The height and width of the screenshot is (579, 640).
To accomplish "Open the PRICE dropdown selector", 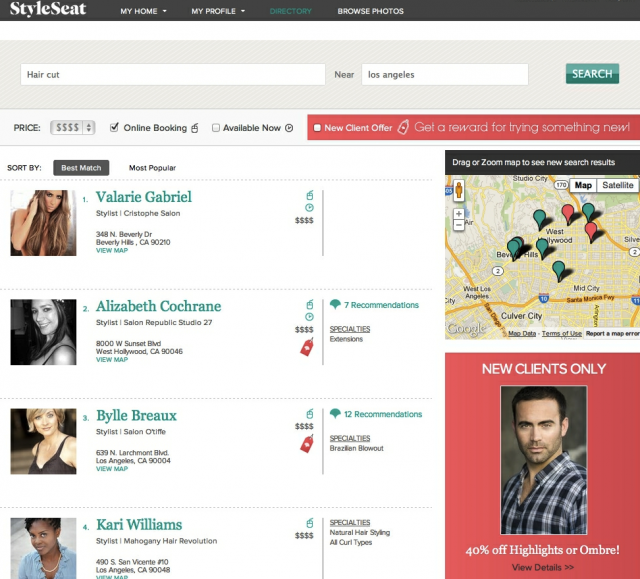I will (73, 128).
